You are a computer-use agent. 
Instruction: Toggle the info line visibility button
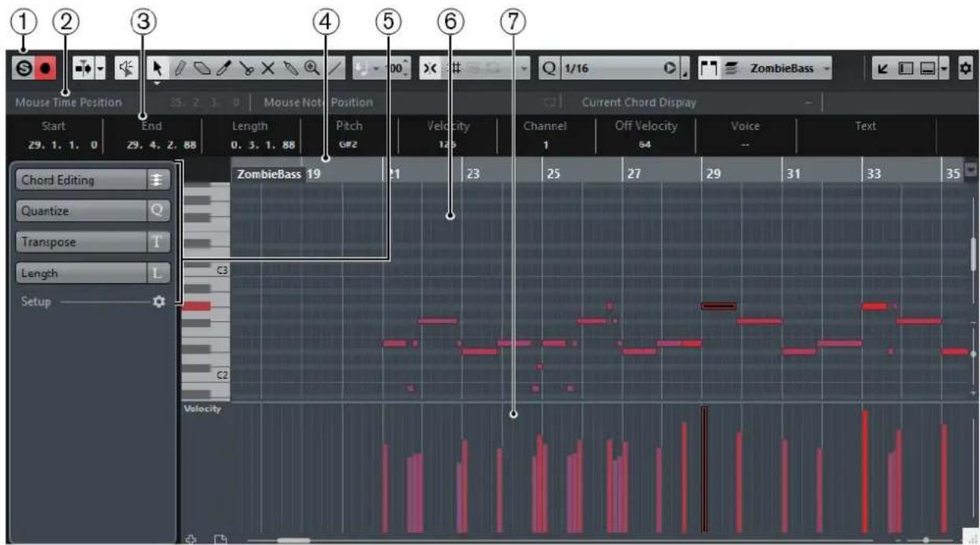pyautogui.click(x=927, y=68)
